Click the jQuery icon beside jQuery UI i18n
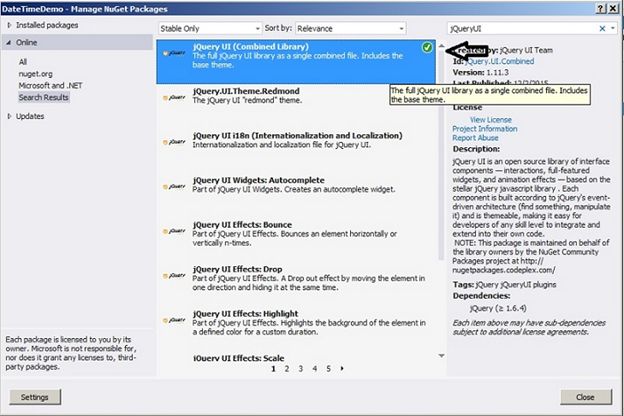624x416 pixels. click(174, 142)
